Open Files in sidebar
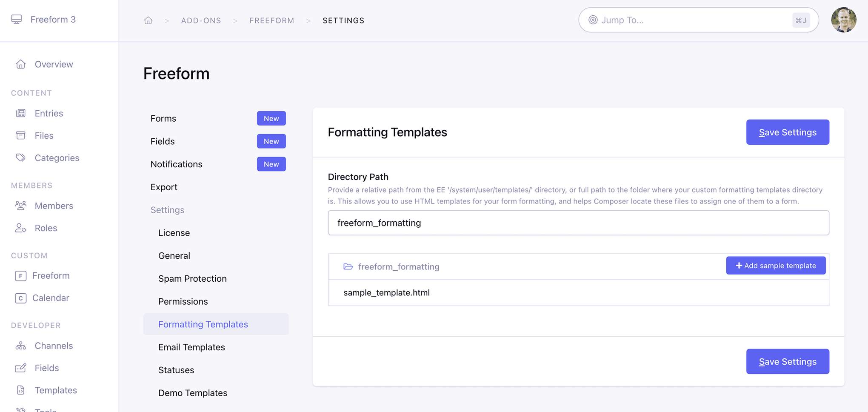The height and width of the screenshot is (412, 868). tap(44, 135)
